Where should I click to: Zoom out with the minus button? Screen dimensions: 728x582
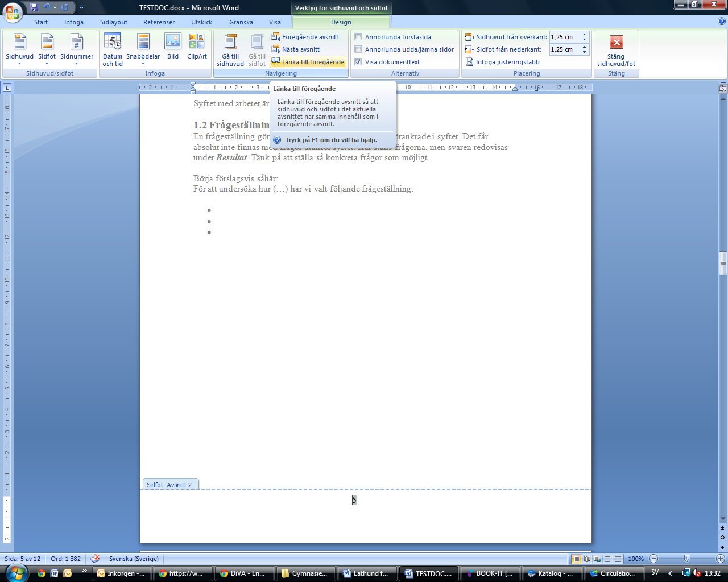pos(653,559)
